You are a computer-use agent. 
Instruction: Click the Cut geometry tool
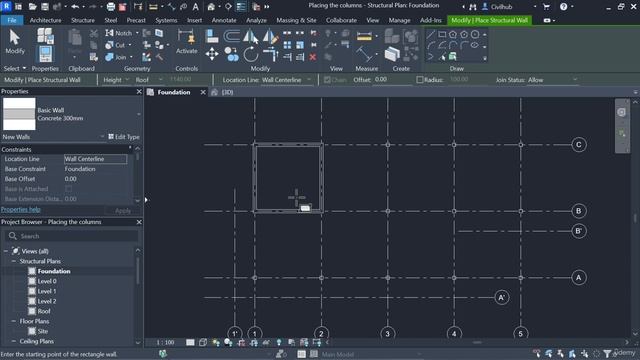[116, 45]
